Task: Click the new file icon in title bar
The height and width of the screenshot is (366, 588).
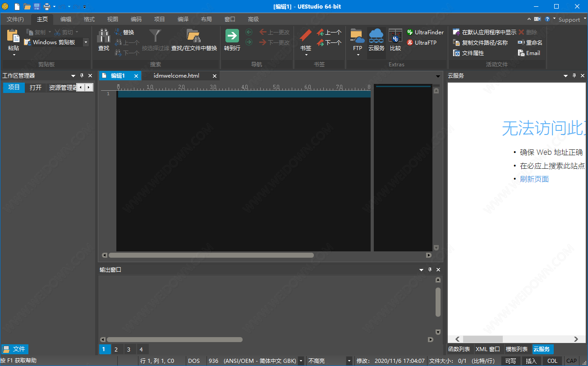Action: coord(17,6)
